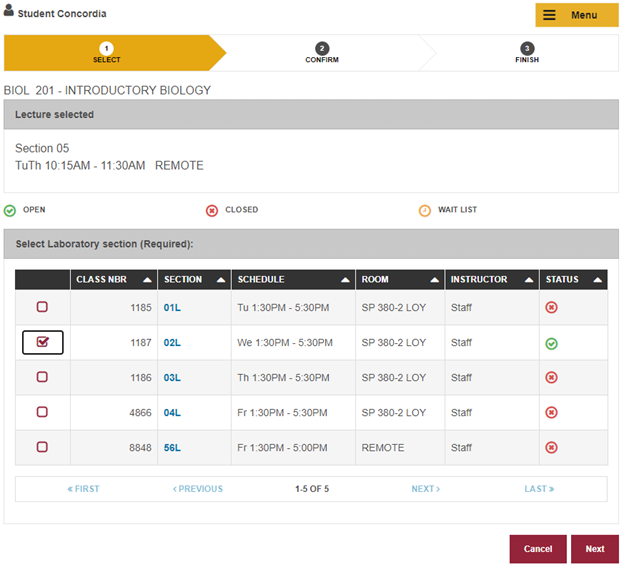Image resolution: width=624 pixels, height=567 pixels.
Task: Click the open status icon for section 02L
Action: pos(551,343)
